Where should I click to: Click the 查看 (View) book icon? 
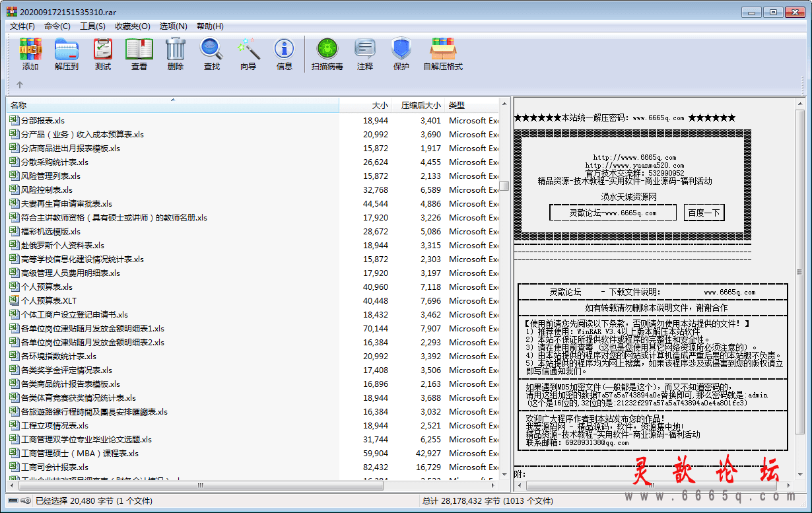[139, 50]
